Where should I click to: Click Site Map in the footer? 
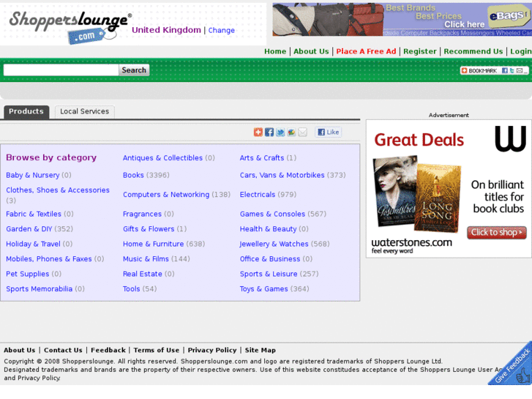point(261,350)
